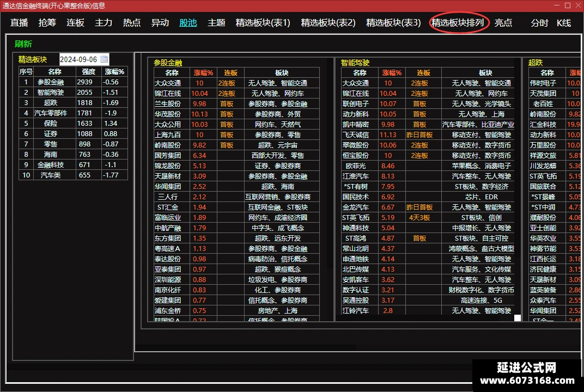This screenshot has width=584, height=392.
Task: Click the 2024-09-06 date field
Action: coord(84,59)
